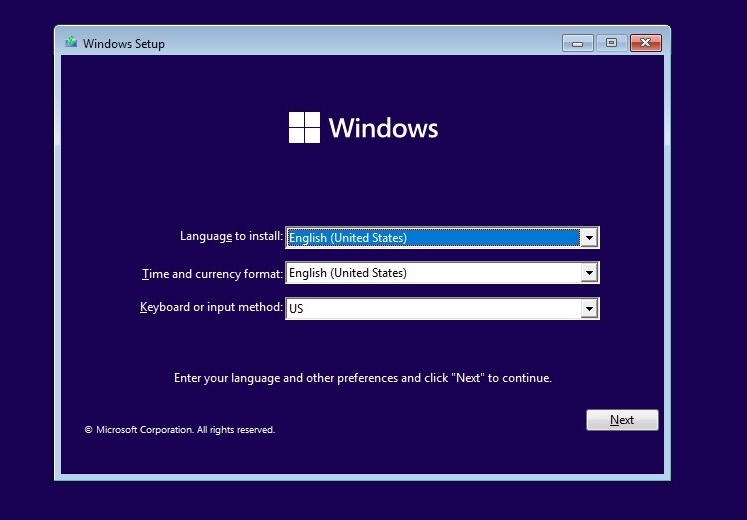Open the Language to install combo box
Image resolution: width=747 pixels, height=520 pixels.
pos(442,238)
